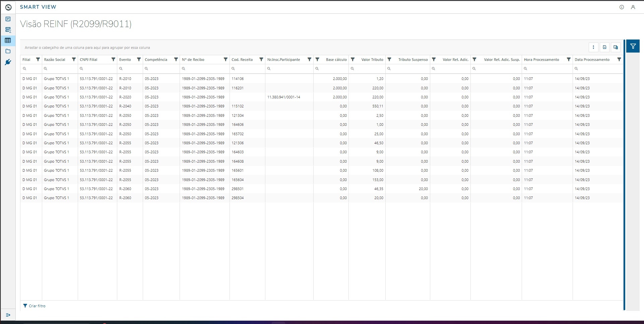Click the group-by column drop area
The image size is (644, 324).
(x=87, y=48)
